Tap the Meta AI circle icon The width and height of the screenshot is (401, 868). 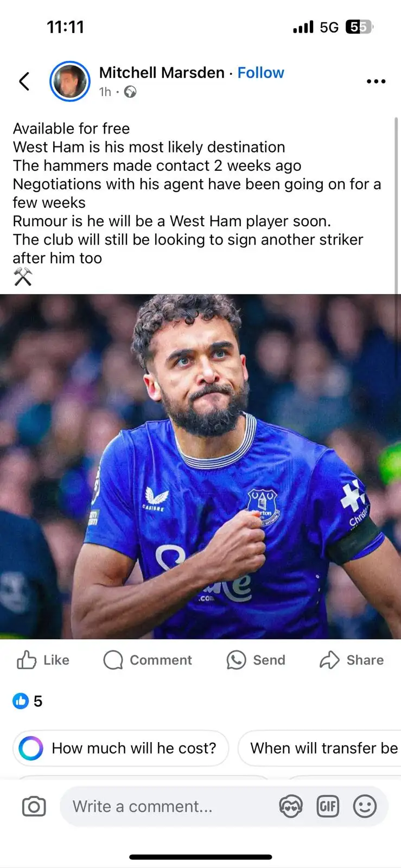tap(31, 748)
